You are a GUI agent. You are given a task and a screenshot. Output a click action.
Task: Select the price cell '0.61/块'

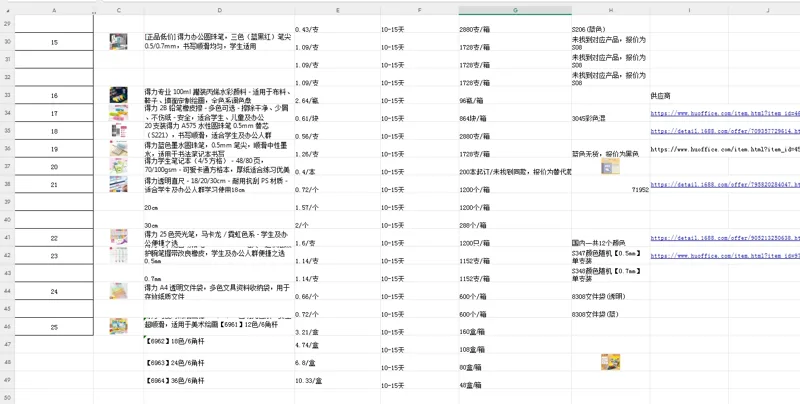click(x=337, y=113)
